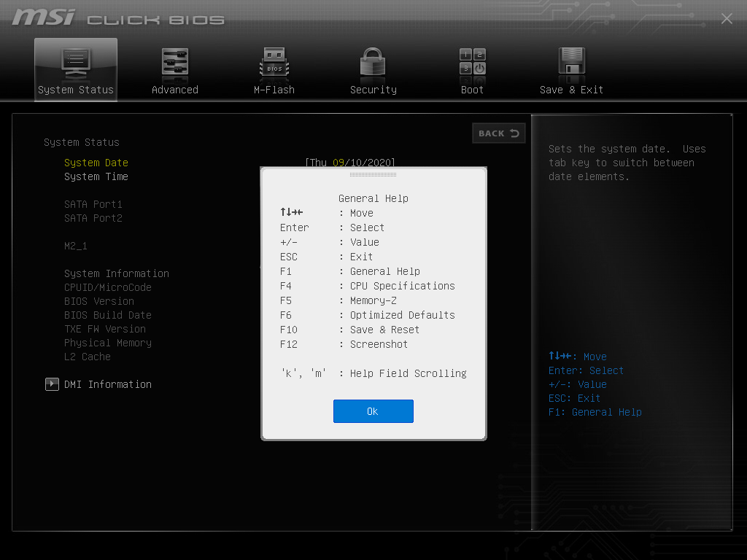747x560 pixels.
Task: Close the BIOS with the X icon
Action: click(727, 18)
